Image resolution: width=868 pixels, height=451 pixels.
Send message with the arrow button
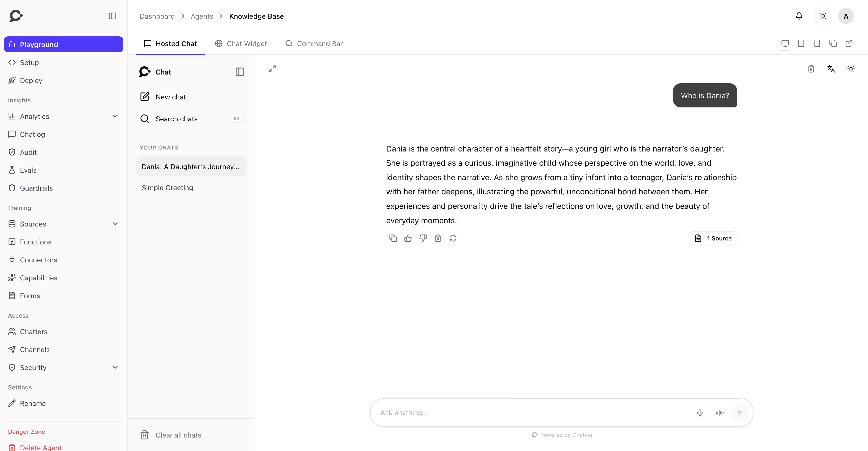pos(740,413)
